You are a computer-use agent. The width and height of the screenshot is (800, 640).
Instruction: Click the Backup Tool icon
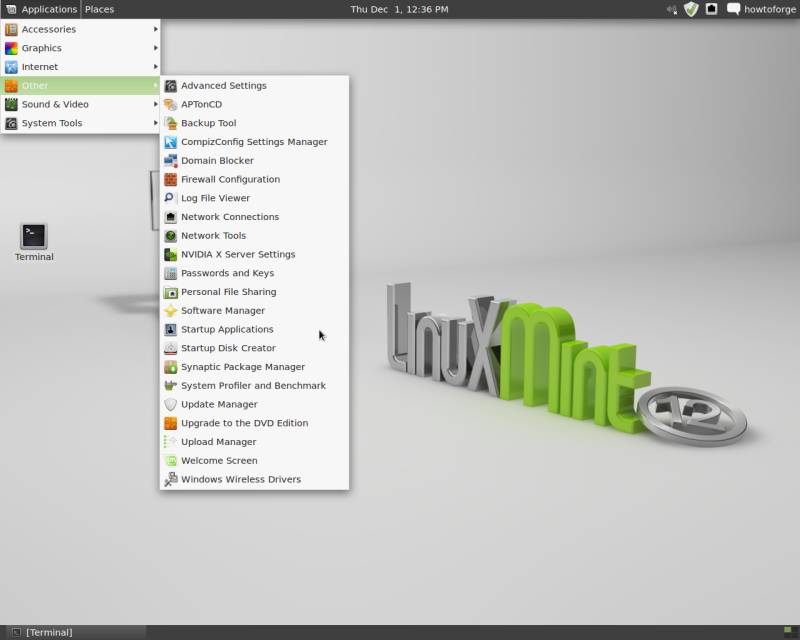pyautogui.click(x=170, y=123)
